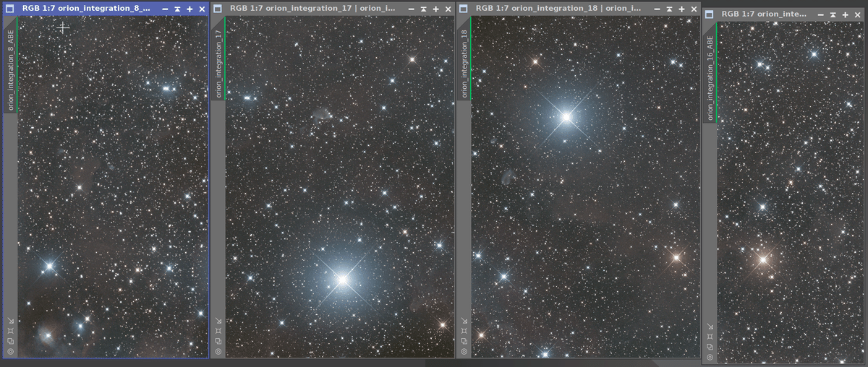
Task: Shade the orion_integration_17 image window
Action: click(x=423, y=9)
